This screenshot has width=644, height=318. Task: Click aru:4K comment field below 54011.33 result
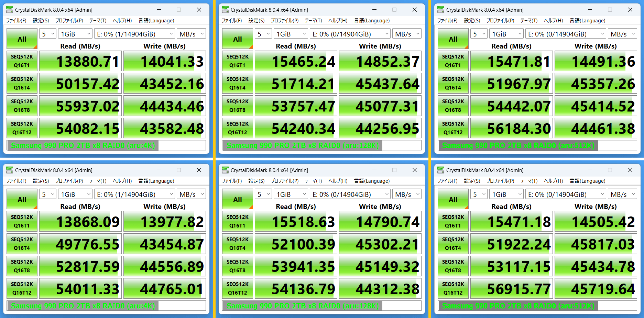106,306
